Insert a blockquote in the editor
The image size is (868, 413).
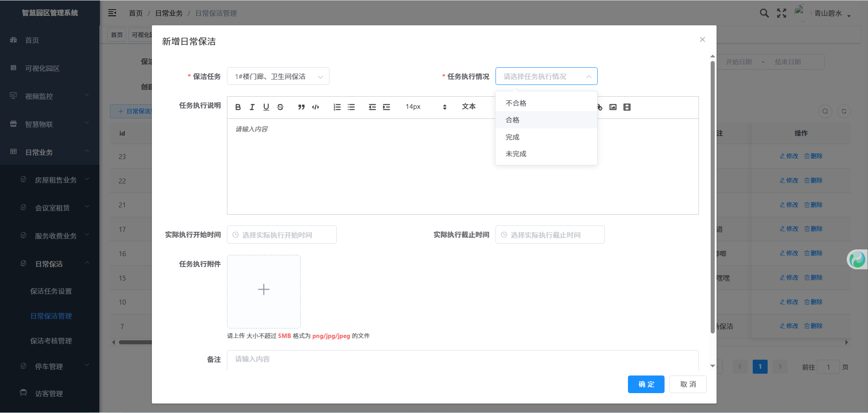(x=301, y=107)
